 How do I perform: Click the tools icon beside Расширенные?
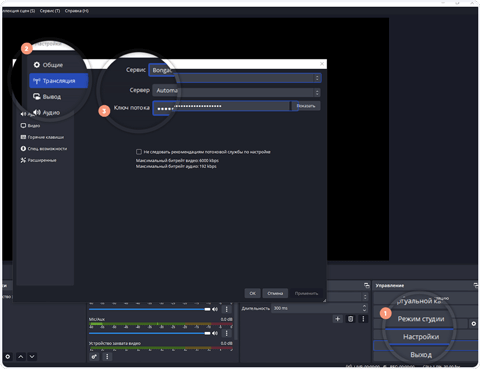click(23, 160)
